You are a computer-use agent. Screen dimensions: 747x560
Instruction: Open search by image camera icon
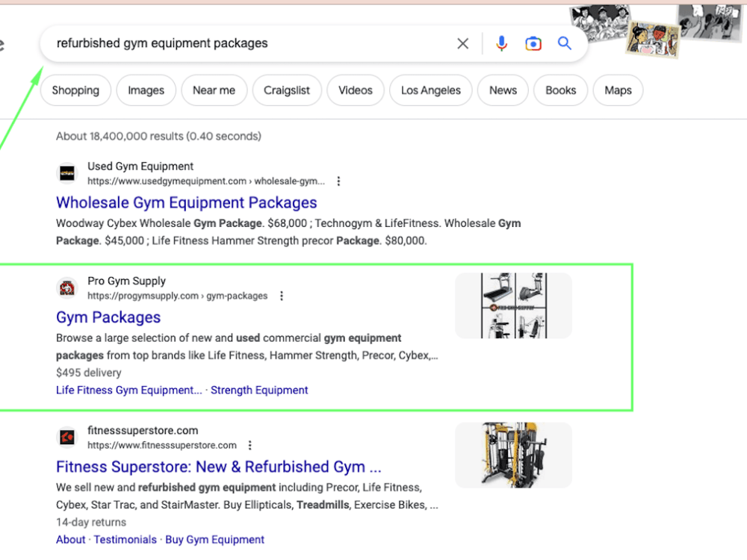533,44
